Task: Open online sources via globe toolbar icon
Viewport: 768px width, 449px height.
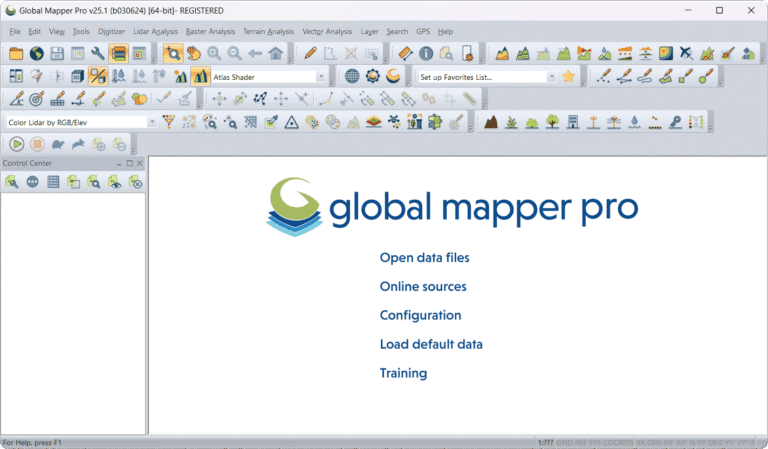Action: (x=37, y=53)
